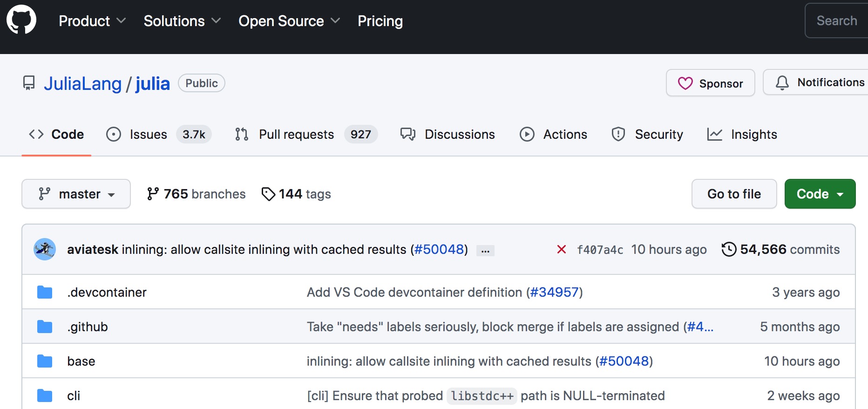
Task: Open pull request #50048 in commit header
Action: pos(439,249)
